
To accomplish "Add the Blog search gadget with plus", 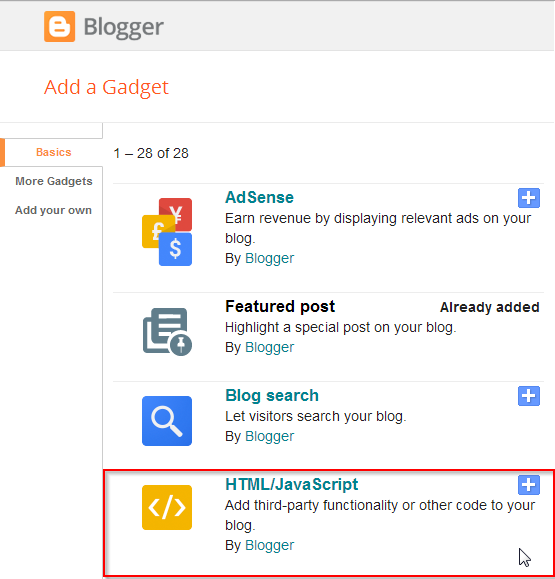I will pos(529,396).
